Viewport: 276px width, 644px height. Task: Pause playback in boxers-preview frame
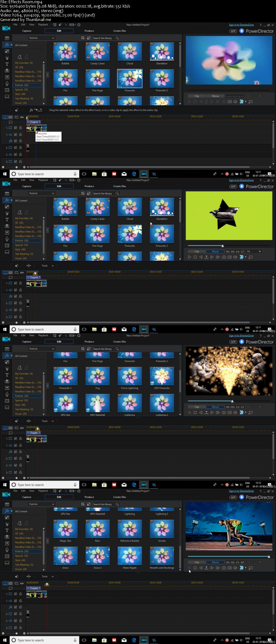point(189,413)
